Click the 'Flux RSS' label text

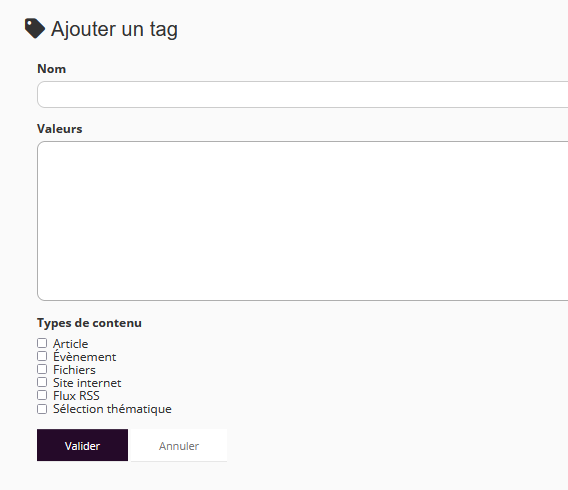click(76, 396)
